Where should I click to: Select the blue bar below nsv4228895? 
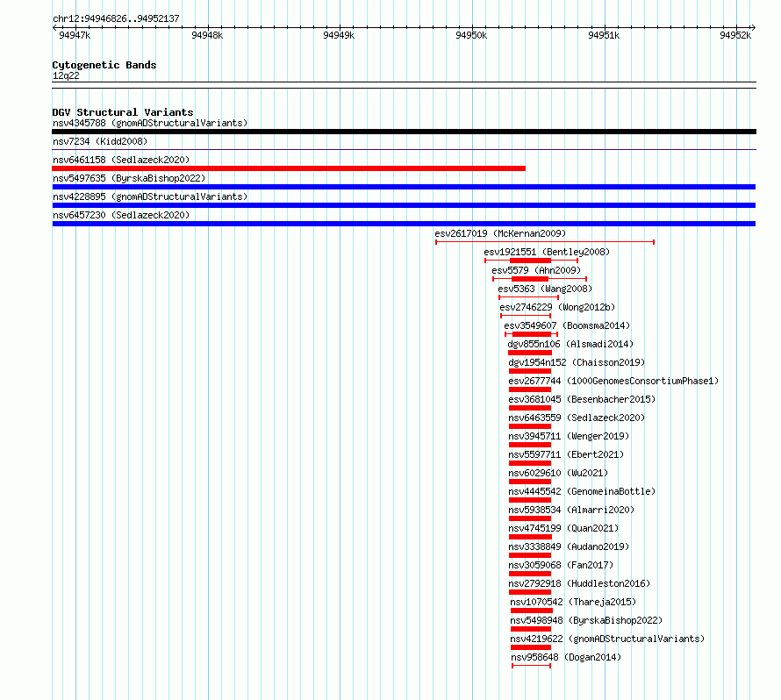tap(404, 205)
